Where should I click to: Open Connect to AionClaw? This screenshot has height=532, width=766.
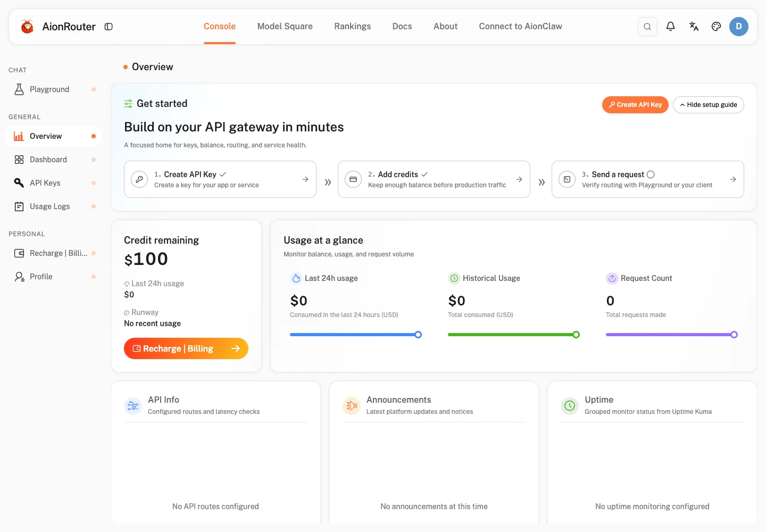click(x=520, y=27)
